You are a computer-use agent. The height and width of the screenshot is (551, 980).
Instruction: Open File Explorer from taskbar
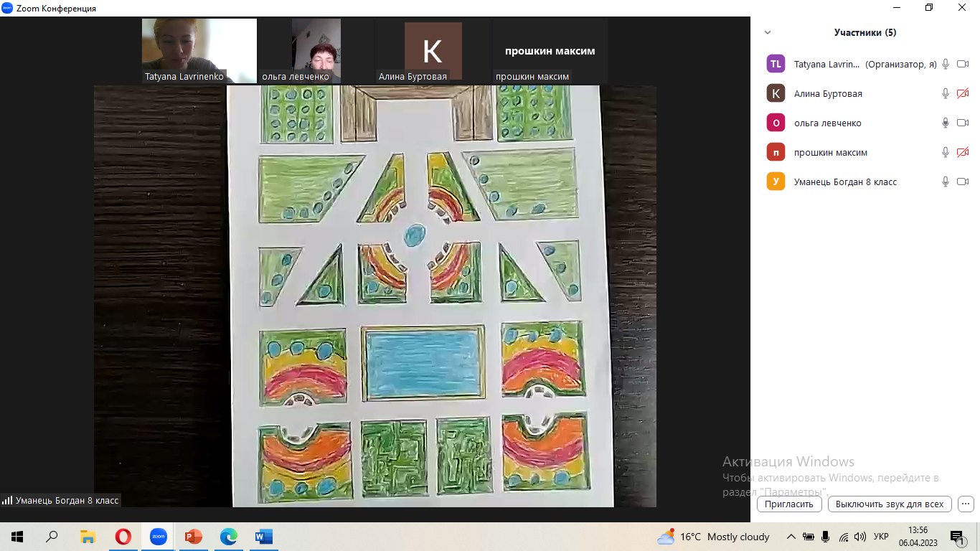click(x=88, y=537)
